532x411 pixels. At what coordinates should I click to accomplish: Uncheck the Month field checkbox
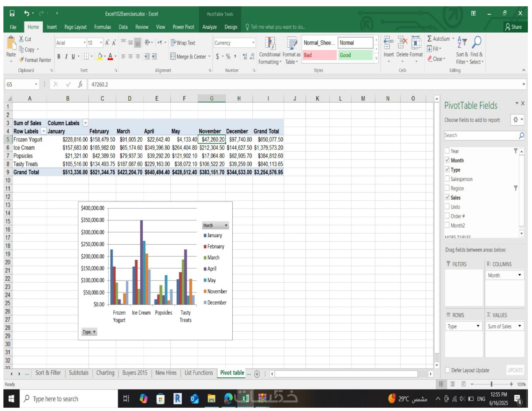coord(447,160)
